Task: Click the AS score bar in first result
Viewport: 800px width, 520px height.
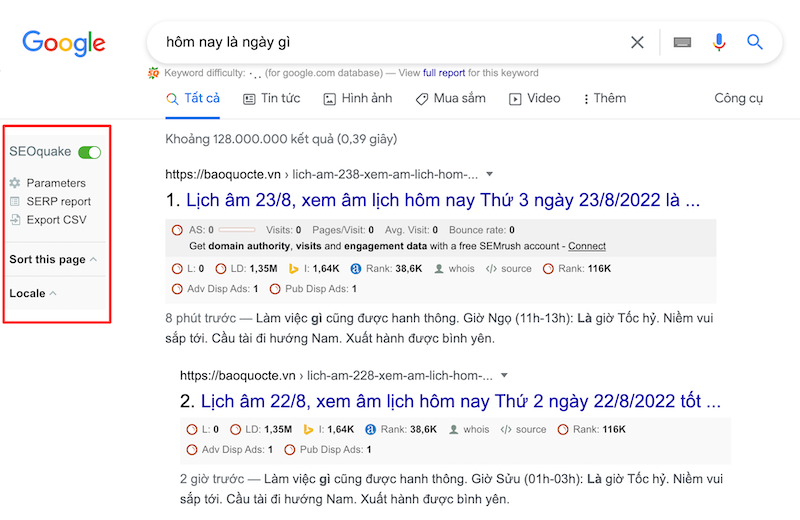Action: click(237, 230)
